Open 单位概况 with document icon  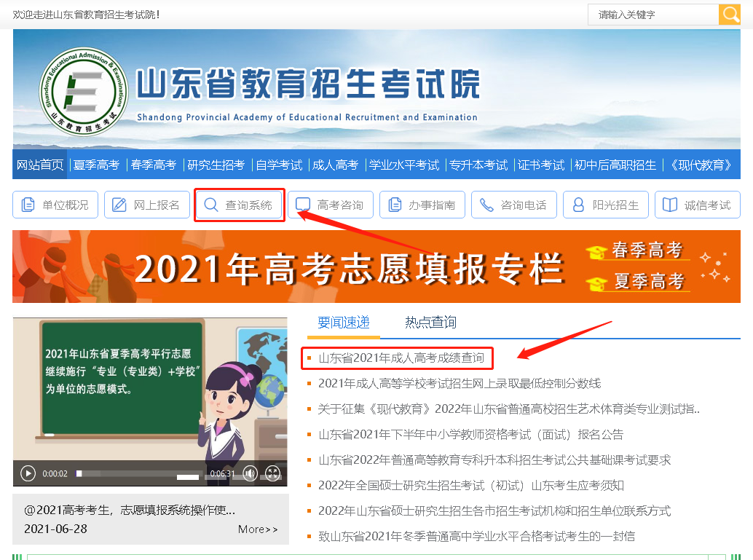55,205
